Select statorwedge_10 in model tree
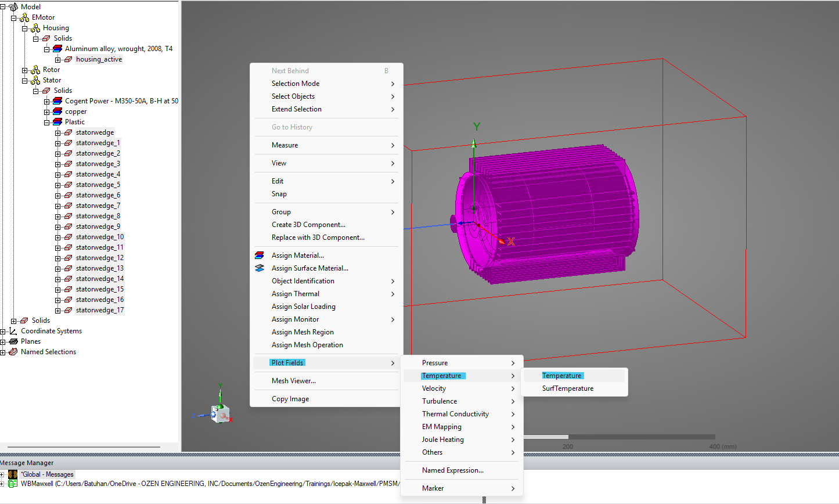This screenshot has width=839, height=504. click(x=100, y=237)
